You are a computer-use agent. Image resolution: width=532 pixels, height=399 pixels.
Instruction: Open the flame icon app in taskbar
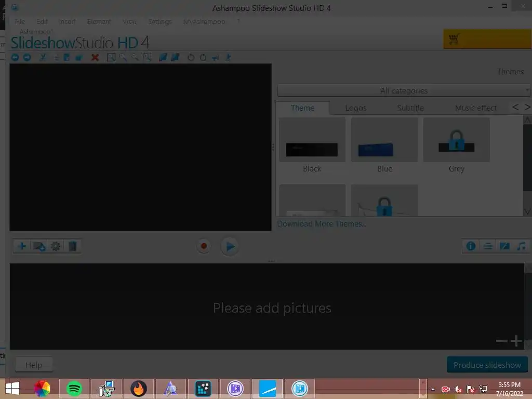(x=138, y=389)
